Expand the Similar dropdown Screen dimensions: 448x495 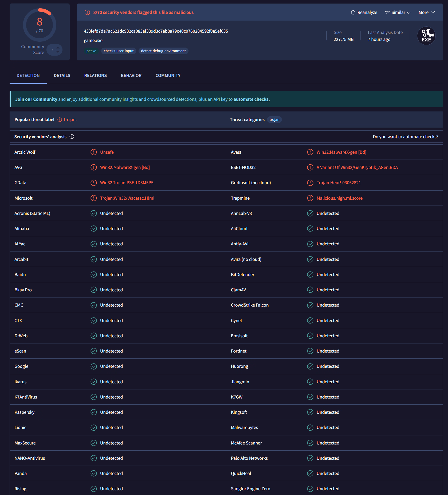[x=398, y=13]
